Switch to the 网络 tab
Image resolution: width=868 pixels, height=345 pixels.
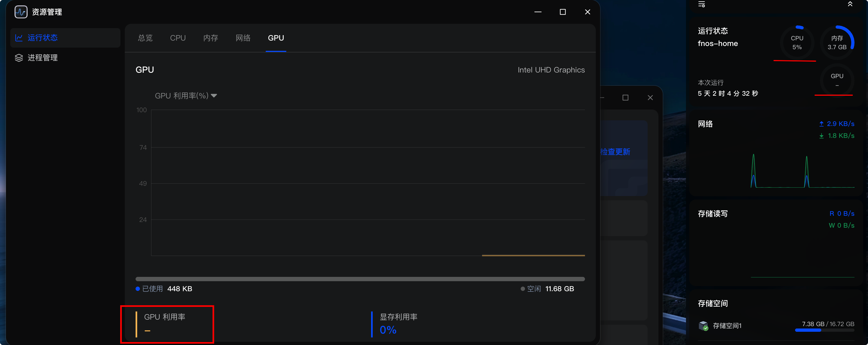(x=243, y=38)
